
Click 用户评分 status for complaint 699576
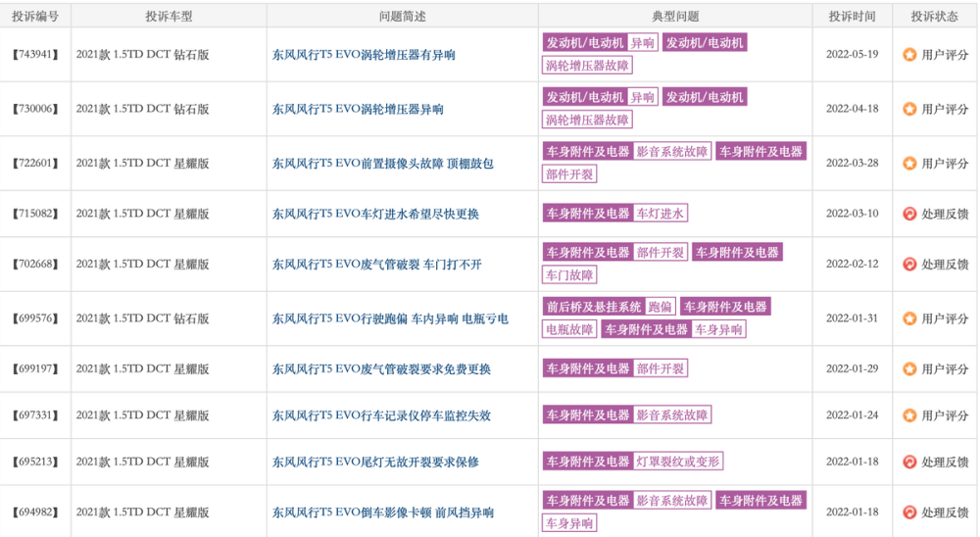945,318
